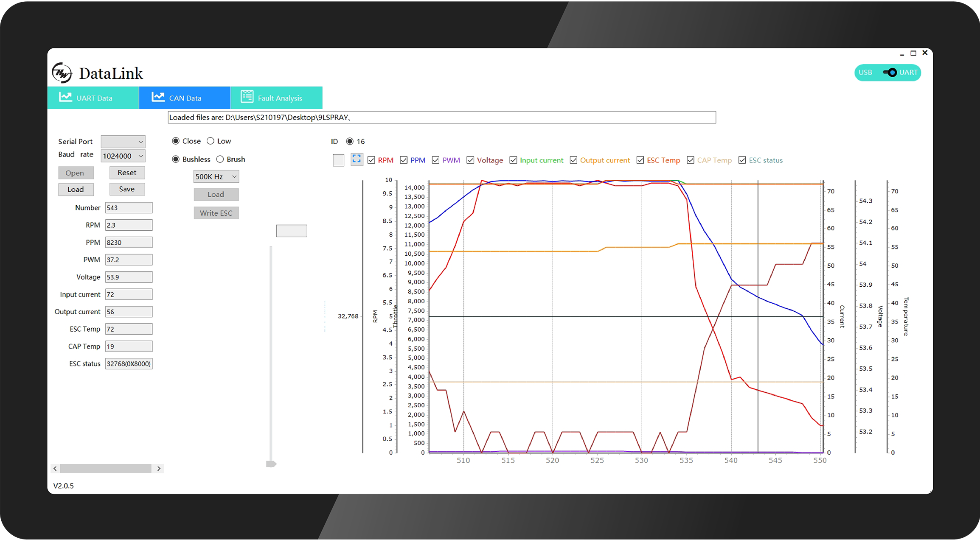980x542 pixels.
Task: Click the fit-to-screen chart icon
Action: 357,159
